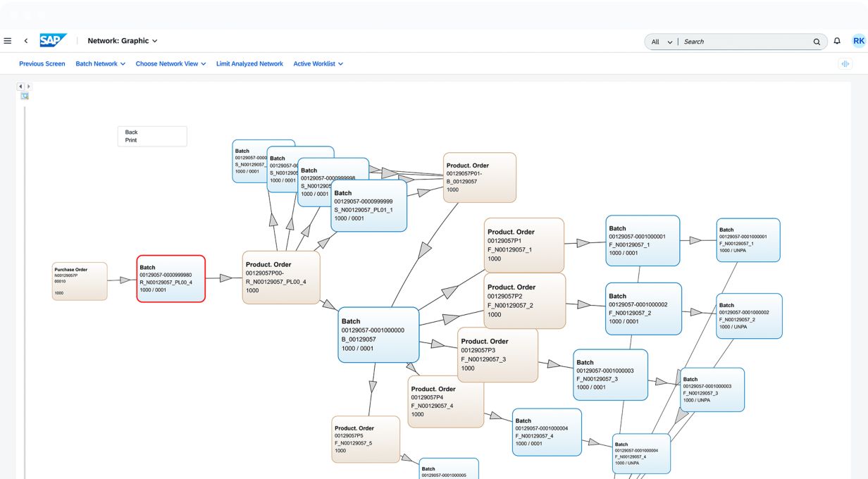Click the left scroll arrow above the graphic
The height and width of the screenshot is (479, 868).
(20, 87)
